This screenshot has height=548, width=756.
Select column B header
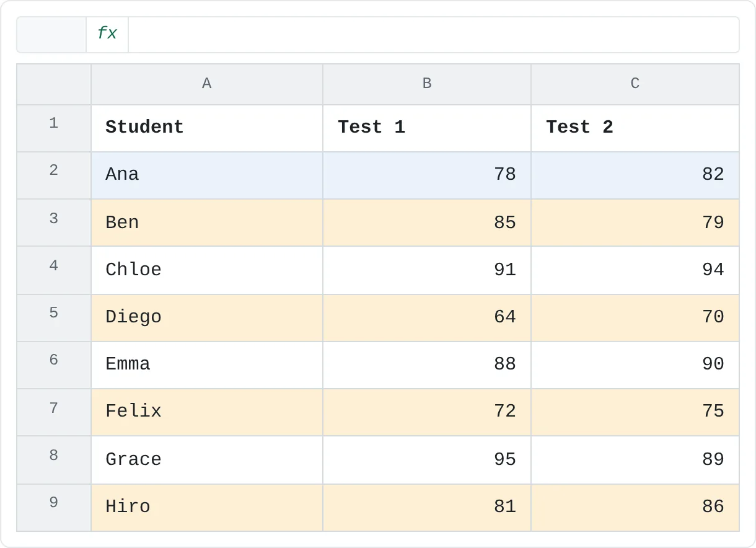coord(427,84)
